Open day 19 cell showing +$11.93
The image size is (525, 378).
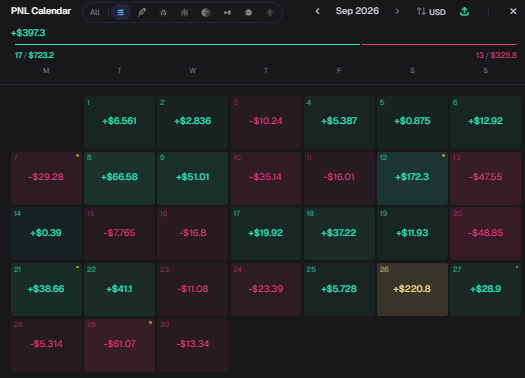pos(412,233)
